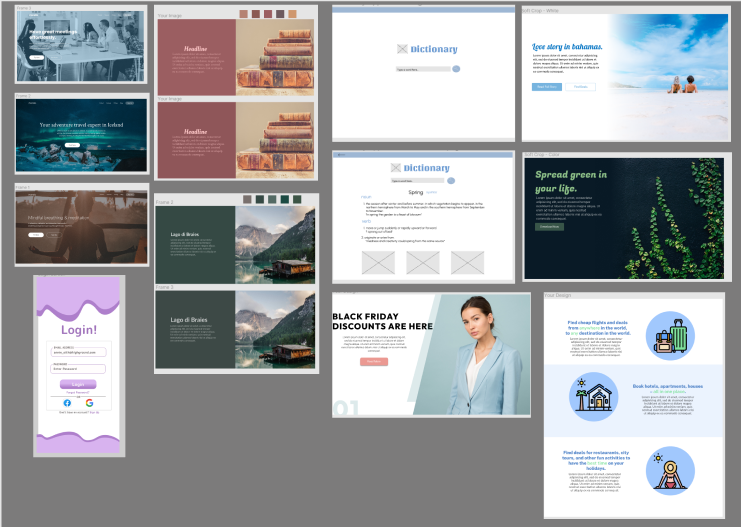The height and width of the screenshot is (527, 741).
Task: Select the sunbather with hat illustration
Action: (670, 471)
